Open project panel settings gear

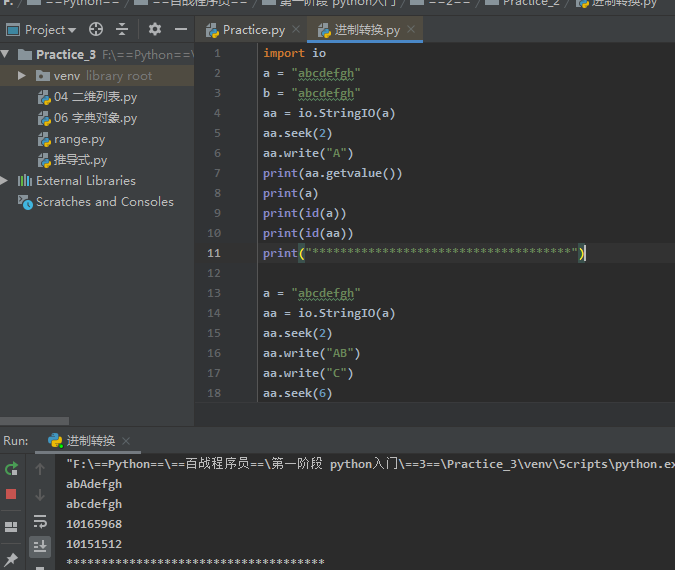[x=155, y=30]
